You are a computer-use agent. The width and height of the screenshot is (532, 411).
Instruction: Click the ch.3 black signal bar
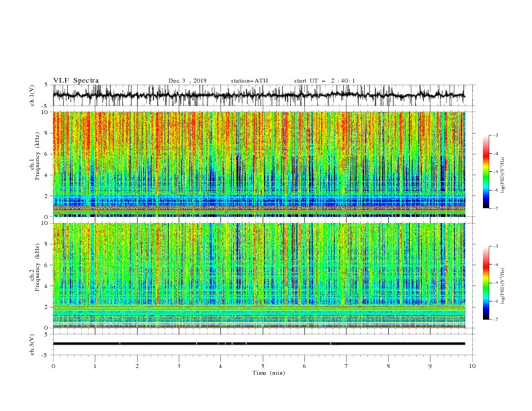[259, 344]
